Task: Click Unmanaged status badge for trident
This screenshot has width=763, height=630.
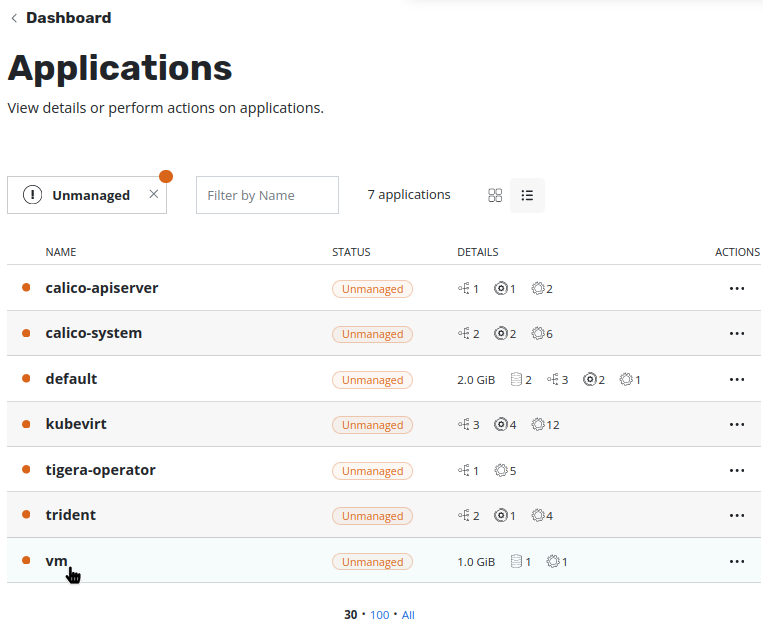Action: 372,516
